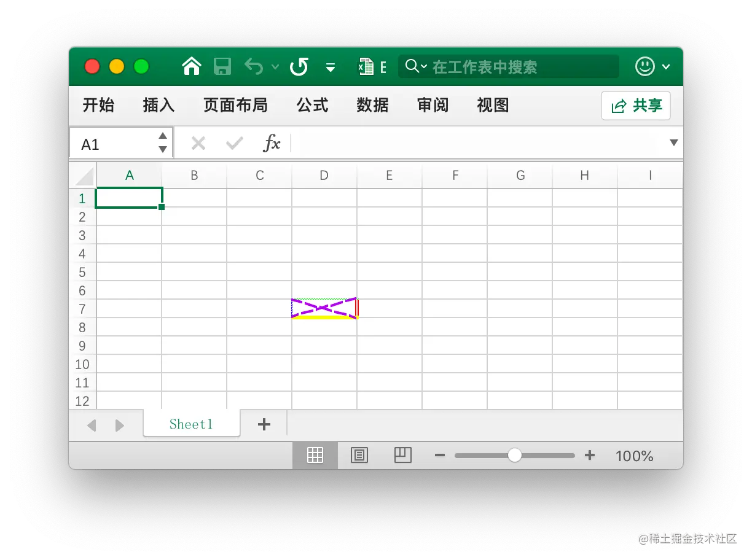Select the Sheet1 tab
752x560 pixels.
coord(191,424)
